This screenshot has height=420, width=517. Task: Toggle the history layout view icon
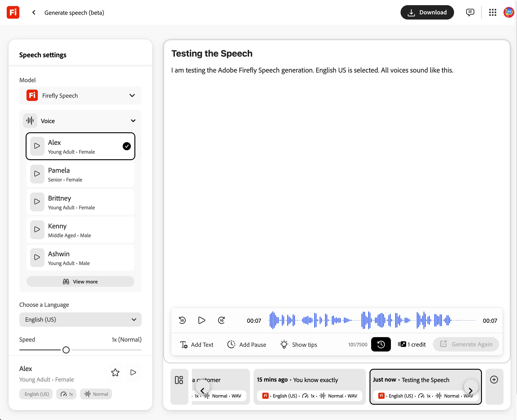point(179,380)
